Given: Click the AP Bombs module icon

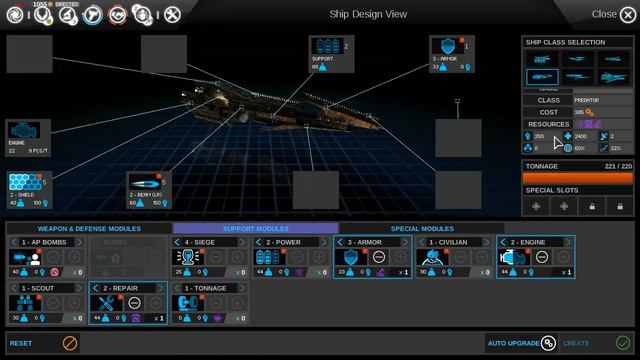Looking at the screenshot, I should pos(25,257).
